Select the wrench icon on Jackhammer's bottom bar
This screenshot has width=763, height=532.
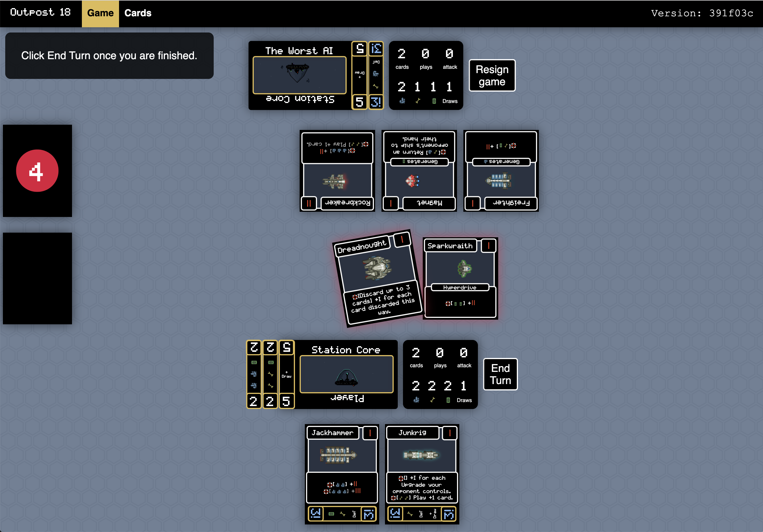[x=343, y=514]
